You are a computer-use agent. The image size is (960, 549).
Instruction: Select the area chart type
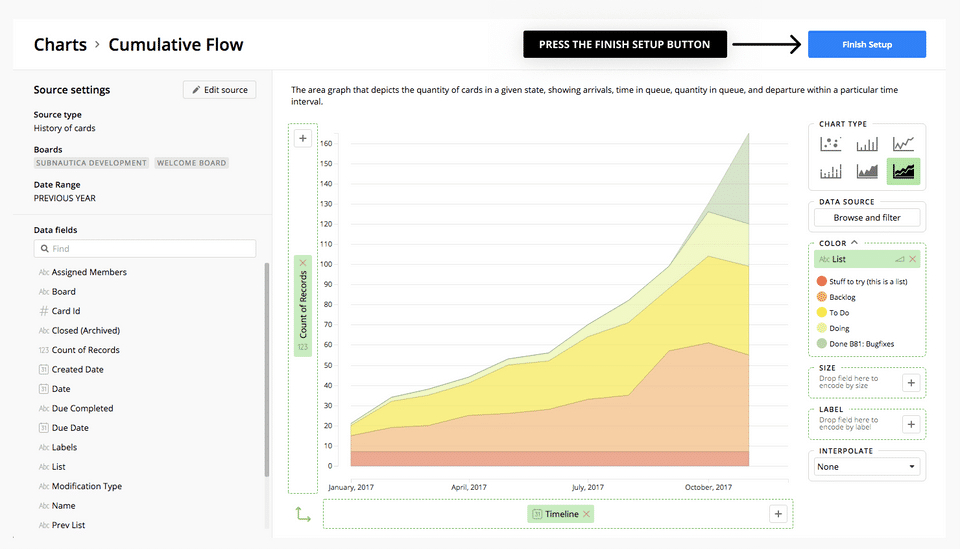point(867,171)
